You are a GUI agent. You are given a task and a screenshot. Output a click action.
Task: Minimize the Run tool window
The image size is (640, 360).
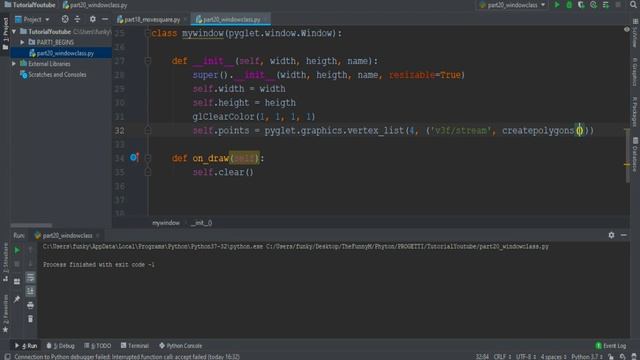pyautogui.click(x=624, y=235)
